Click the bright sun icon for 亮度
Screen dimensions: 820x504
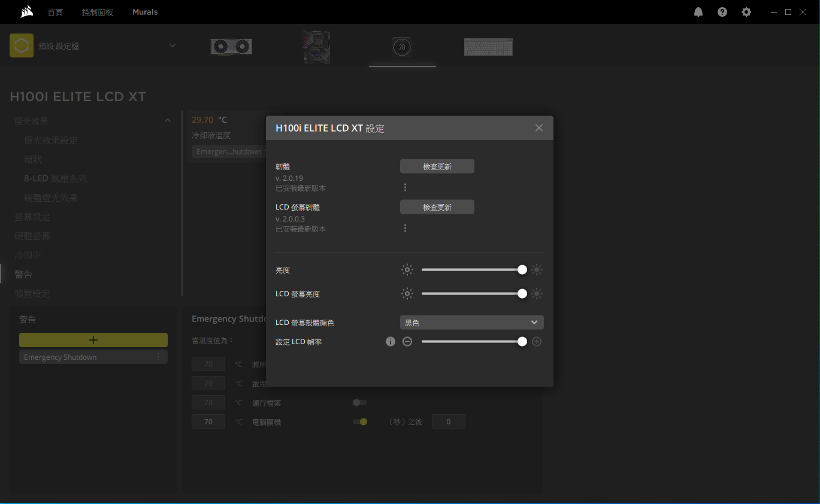(537, 270)
